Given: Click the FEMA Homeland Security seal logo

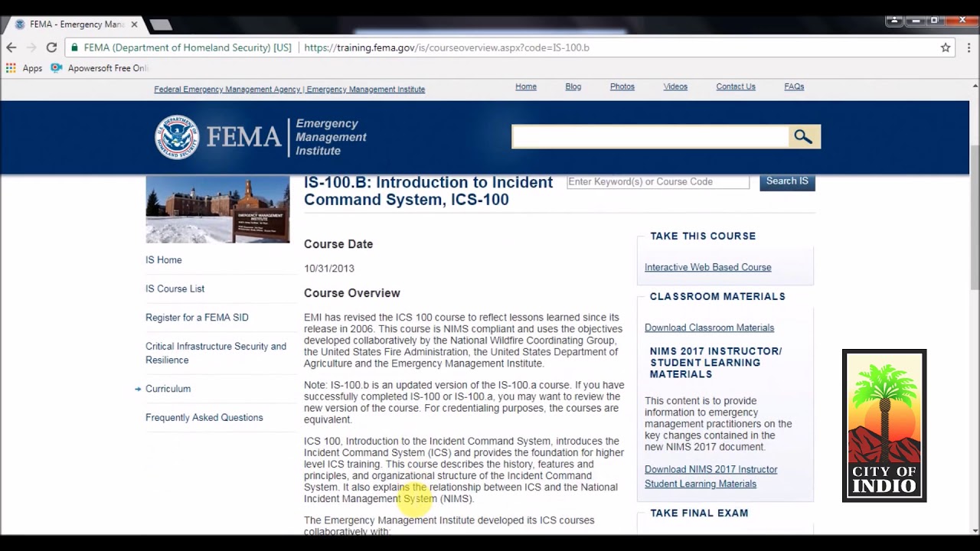Looking at the screenshot, I should (x=177, y=137).
